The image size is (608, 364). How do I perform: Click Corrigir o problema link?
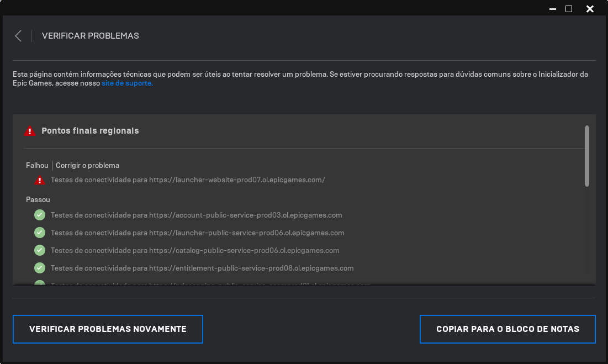pos(87,166)
